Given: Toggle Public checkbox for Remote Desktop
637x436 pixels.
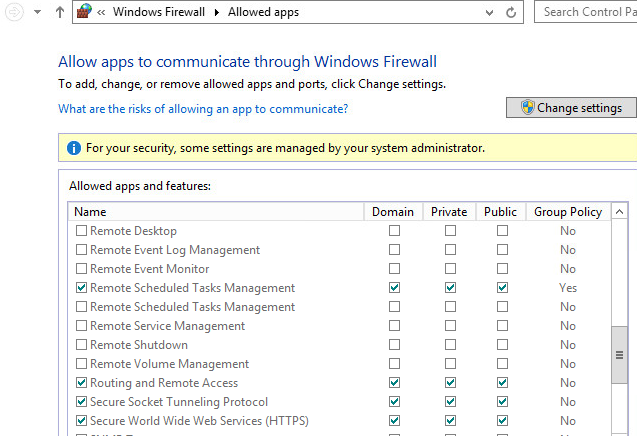Looking at the screenshot, I should pos(503,231).
